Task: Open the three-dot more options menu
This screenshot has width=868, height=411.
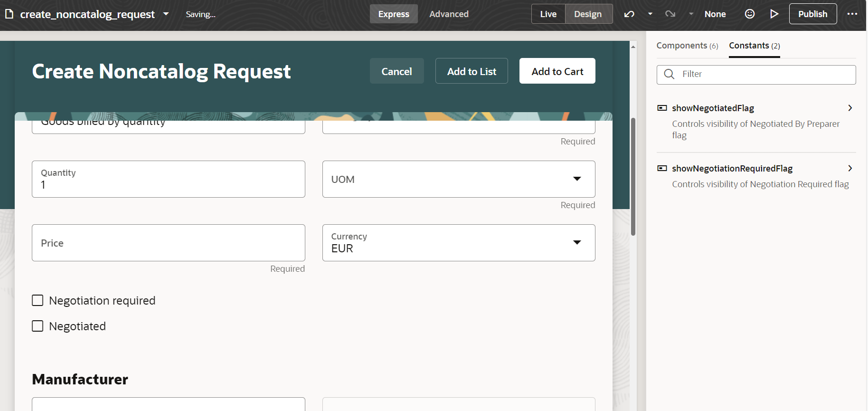Action: tap(852, 14)
